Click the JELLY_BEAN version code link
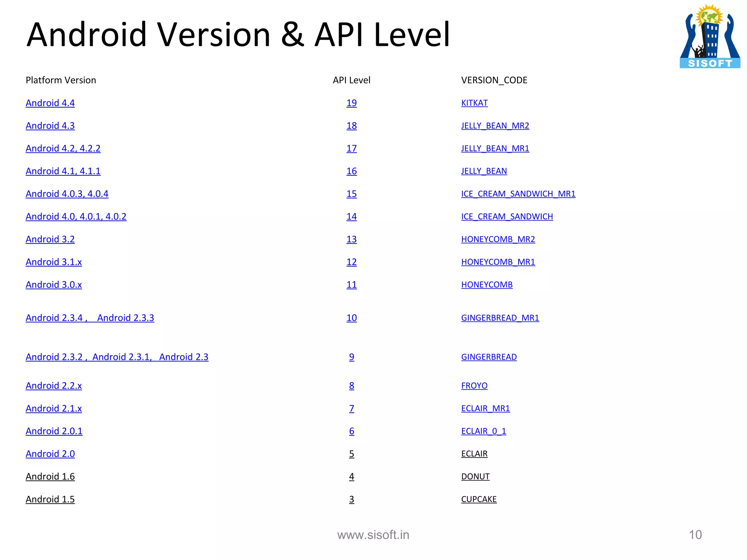Viewport: 747px width, 560px height. (x=484, y=171)
